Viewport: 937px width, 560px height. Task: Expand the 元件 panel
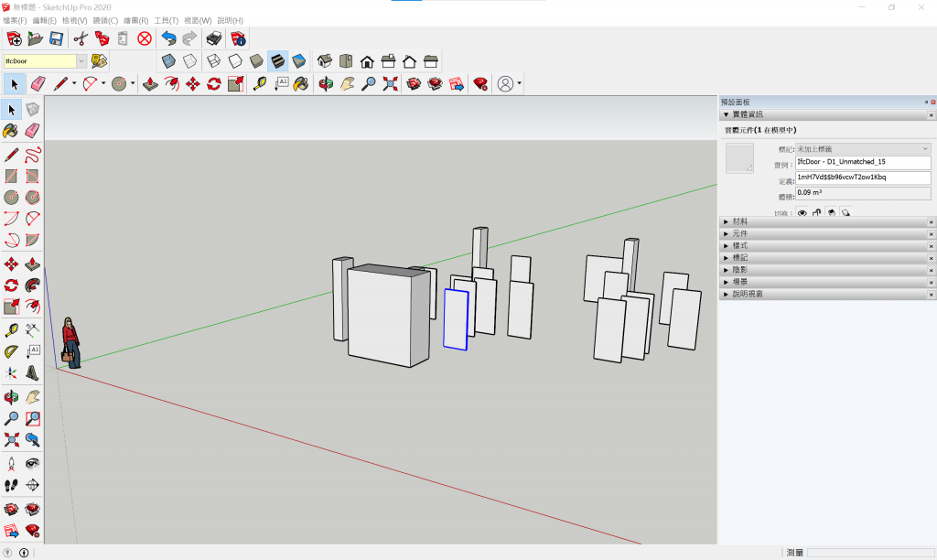point(726,233)
